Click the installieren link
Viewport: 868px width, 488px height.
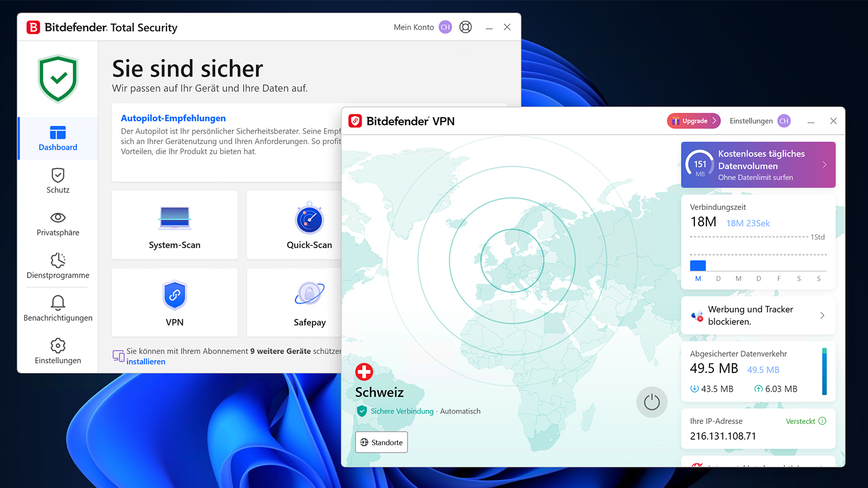[x=146, y=362]
